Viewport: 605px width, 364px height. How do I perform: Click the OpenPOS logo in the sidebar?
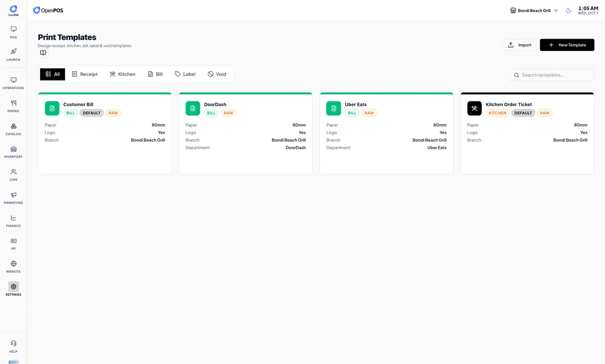[x=13, y=10]
